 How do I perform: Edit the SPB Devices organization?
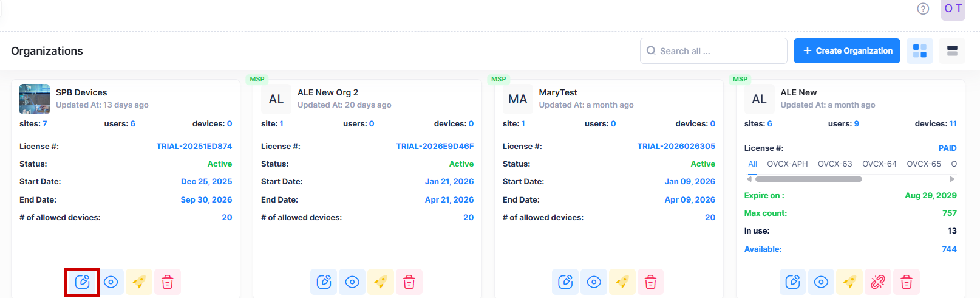tap(82, 282)
